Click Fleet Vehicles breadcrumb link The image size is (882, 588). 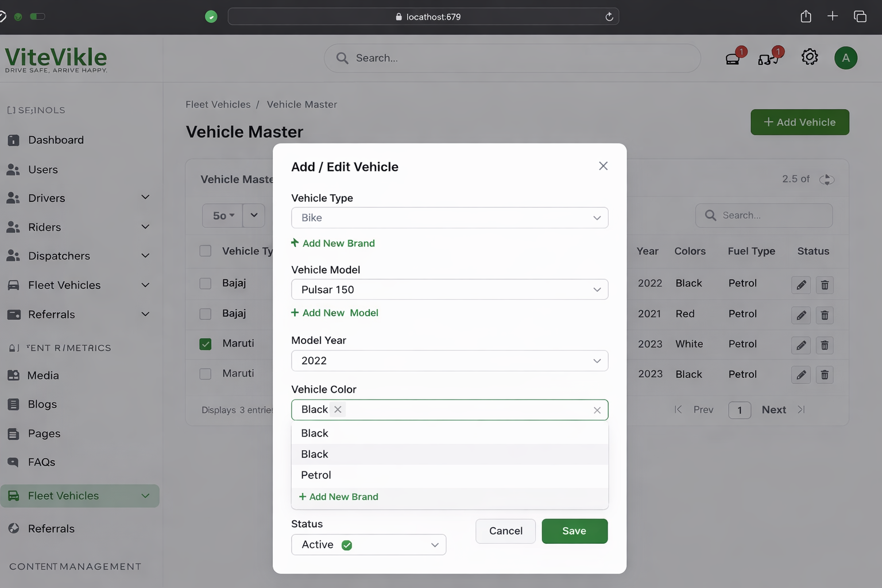218,105
